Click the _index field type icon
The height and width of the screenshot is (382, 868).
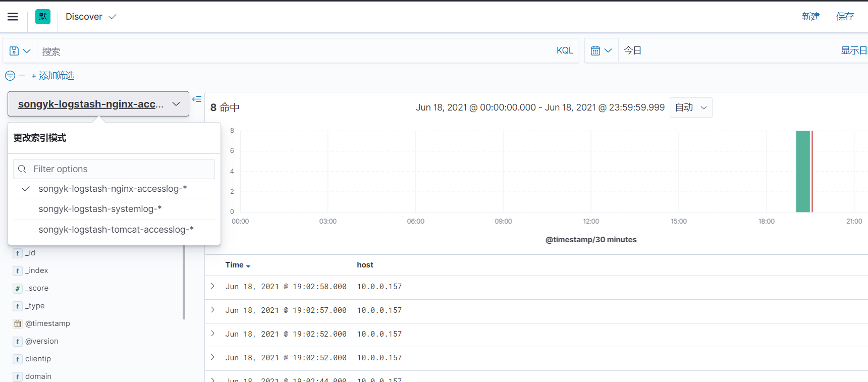tap(18, 271)
